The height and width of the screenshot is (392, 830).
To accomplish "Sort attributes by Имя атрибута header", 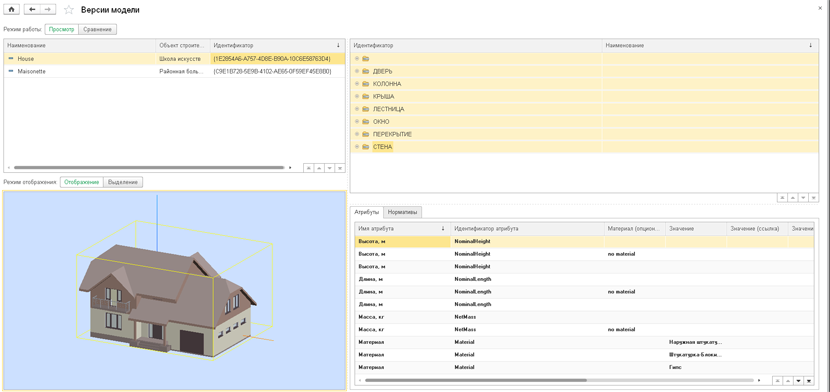I will [402, 229].
